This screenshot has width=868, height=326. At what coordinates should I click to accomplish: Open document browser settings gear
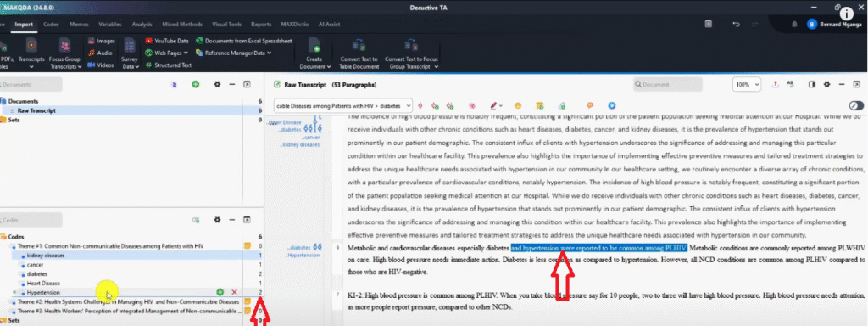point(826,84)
